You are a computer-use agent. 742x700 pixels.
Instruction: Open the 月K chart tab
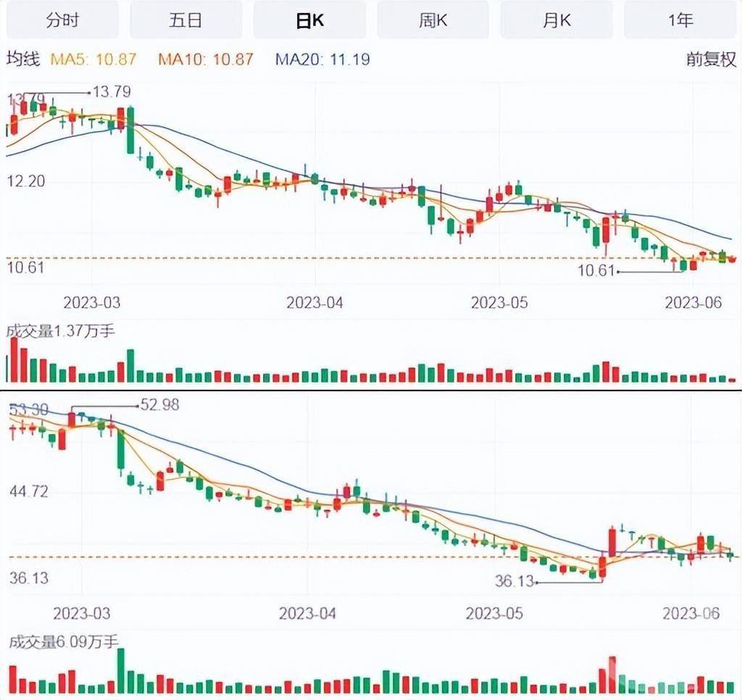point(556,20)
